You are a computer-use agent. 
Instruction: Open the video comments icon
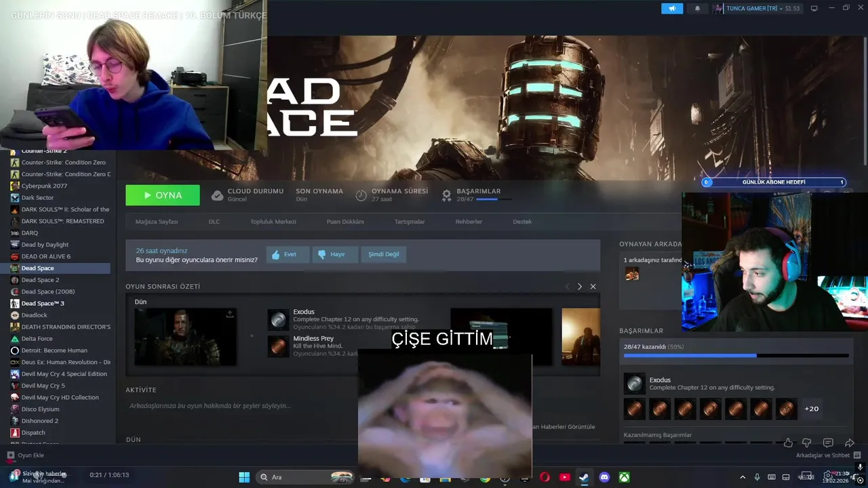(828, 443)
